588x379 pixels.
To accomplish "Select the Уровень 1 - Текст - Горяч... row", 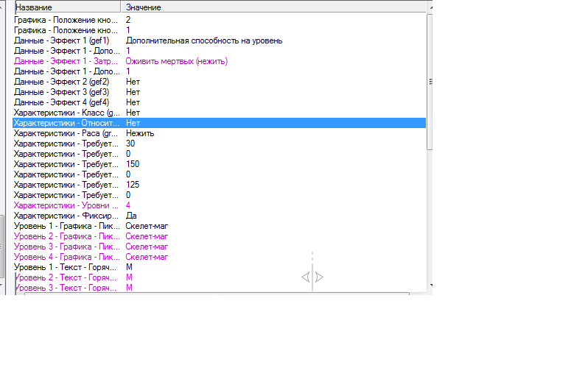I will click(x=220, y=267).
